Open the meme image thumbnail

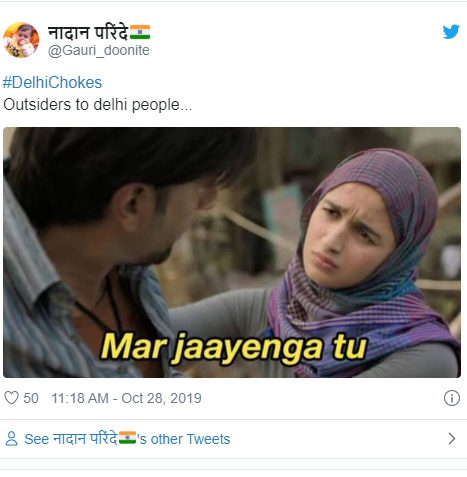click(x=232, y=252)
